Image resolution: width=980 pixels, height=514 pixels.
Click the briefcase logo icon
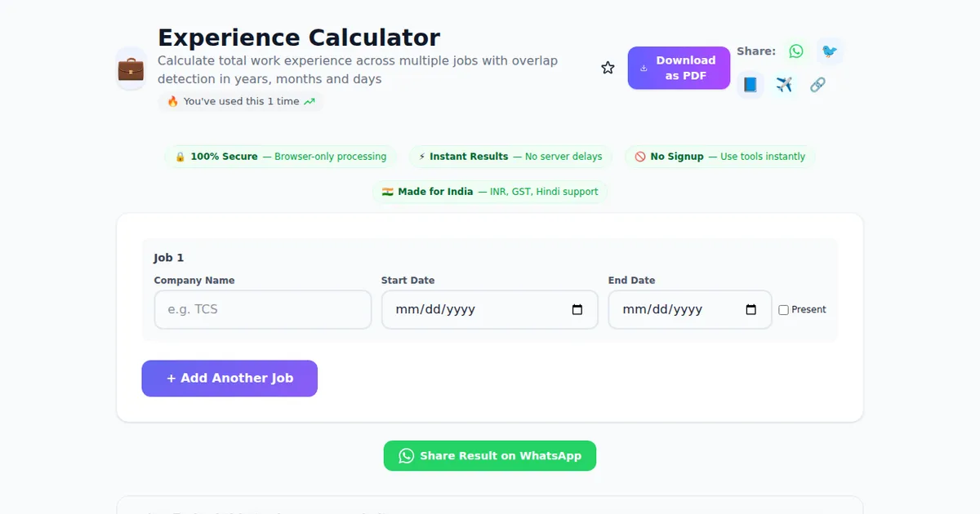tap(131, 69)
